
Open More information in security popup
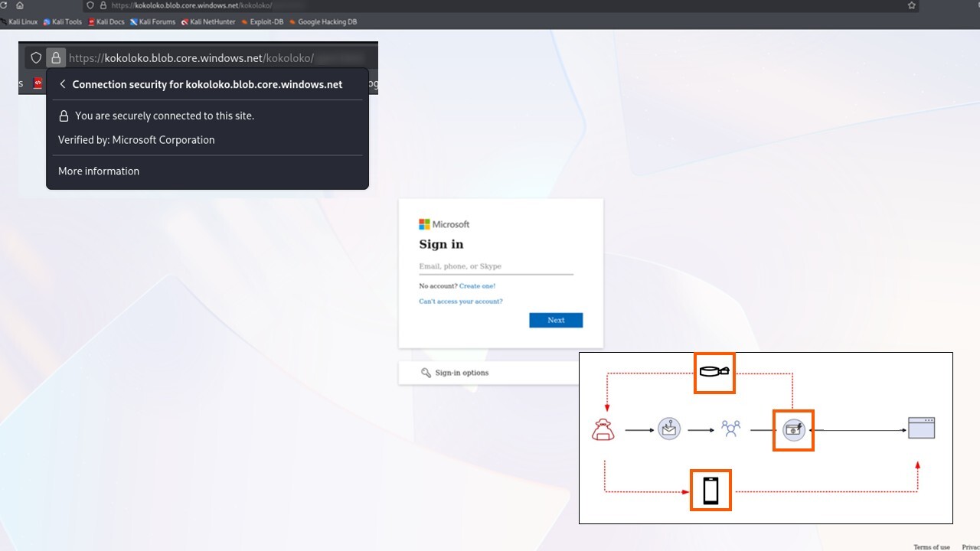[99, 171]
